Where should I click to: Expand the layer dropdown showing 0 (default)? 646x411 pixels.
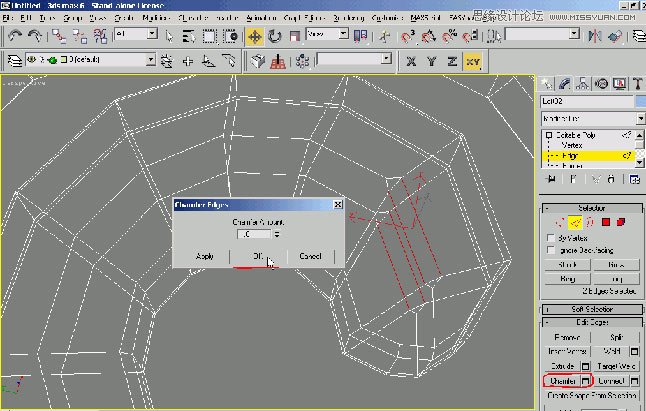[150, 60]
